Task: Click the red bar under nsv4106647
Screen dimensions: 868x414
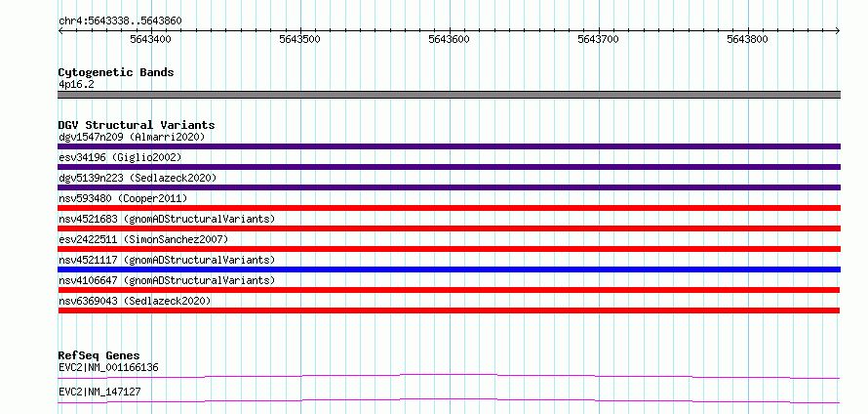Action: pos(449,290)
